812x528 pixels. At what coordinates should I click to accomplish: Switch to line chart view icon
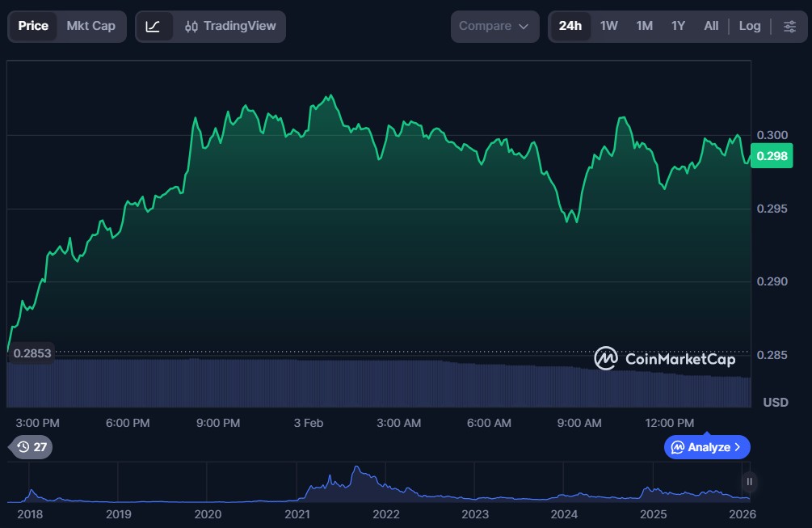(154, 26)
